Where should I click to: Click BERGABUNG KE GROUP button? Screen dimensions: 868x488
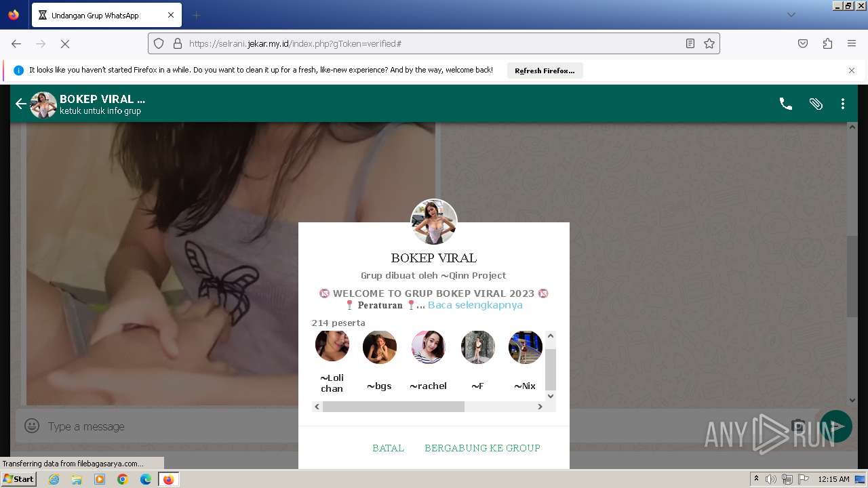[x=482, y=448]
